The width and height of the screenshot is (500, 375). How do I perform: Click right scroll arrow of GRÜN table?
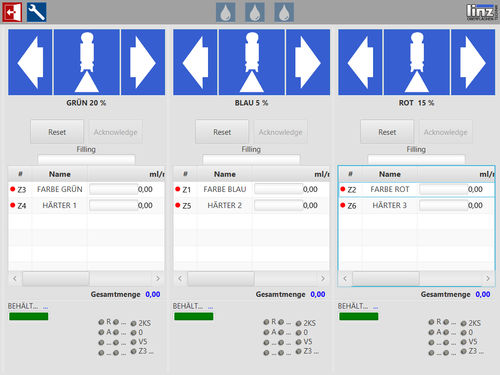(x=158, y=278)
